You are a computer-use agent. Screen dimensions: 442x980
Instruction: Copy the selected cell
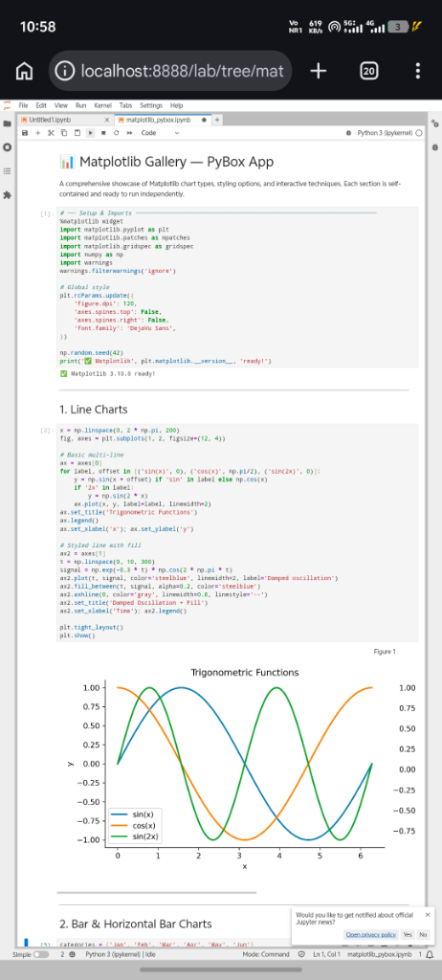click(64, 133)
